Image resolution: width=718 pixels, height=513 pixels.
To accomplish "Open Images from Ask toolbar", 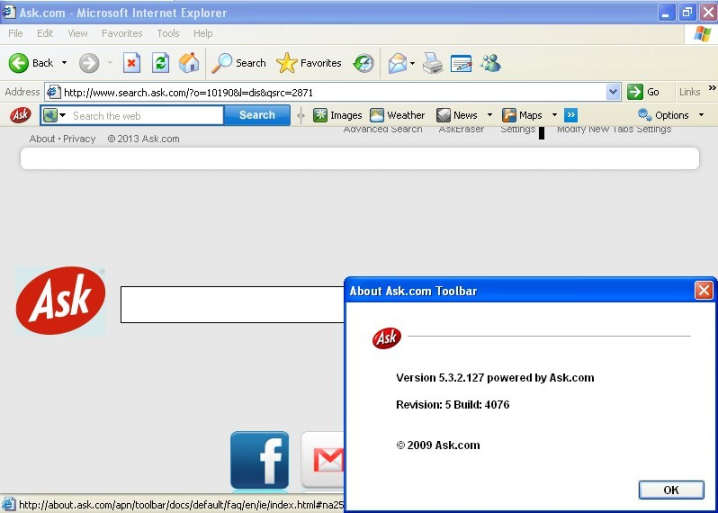I will click(337, 115).
